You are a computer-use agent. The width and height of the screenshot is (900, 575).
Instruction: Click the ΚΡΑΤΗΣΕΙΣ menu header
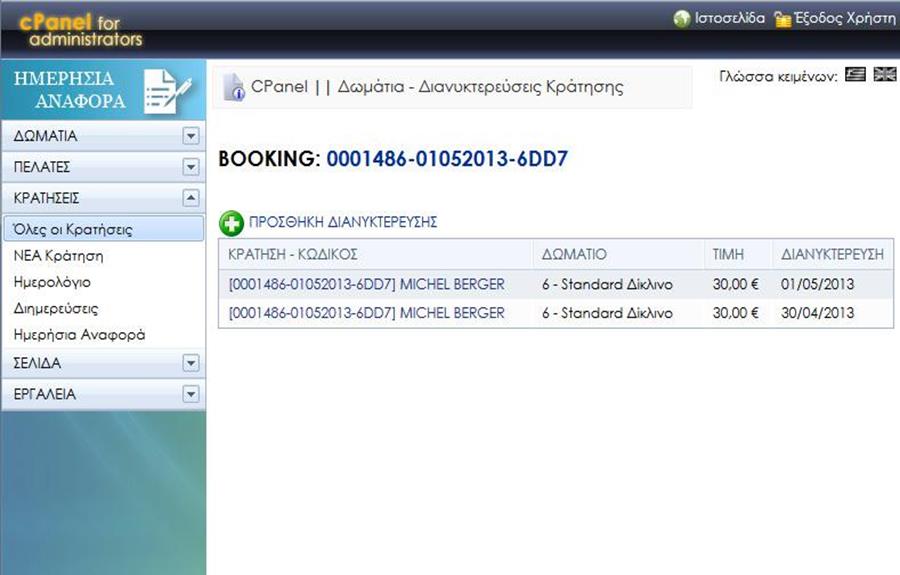[x=103, y=198]
